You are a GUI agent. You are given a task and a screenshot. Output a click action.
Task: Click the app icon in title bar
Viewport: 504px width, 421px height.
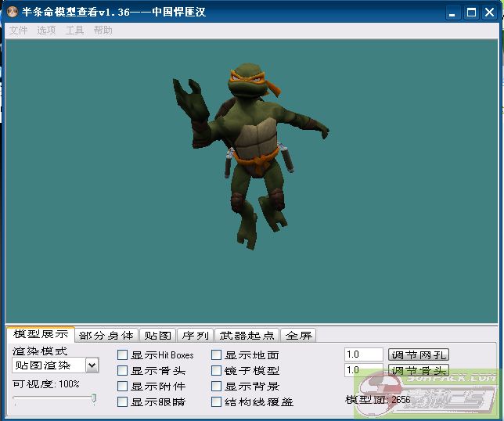point(13,12)
